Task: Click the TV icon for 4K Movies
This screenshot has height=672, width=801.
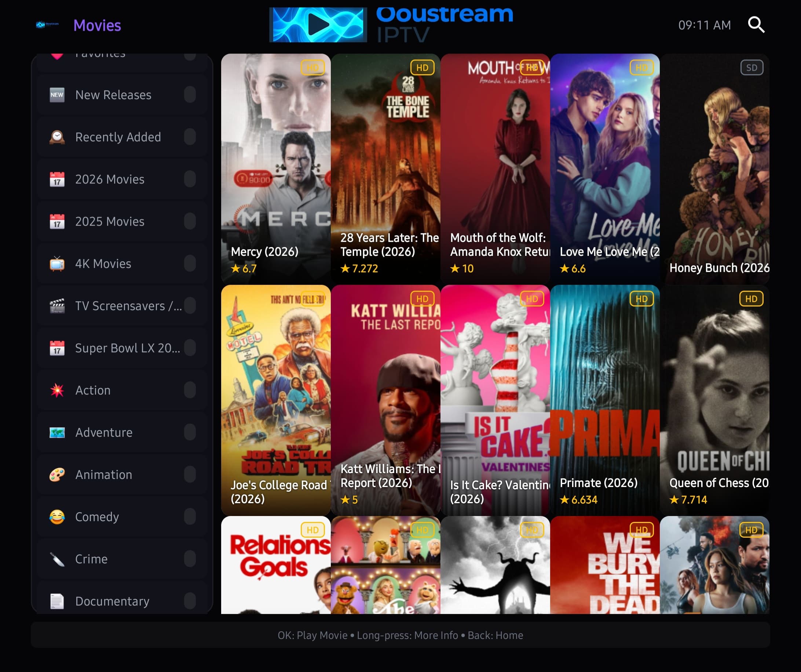Action: [57, 263]
